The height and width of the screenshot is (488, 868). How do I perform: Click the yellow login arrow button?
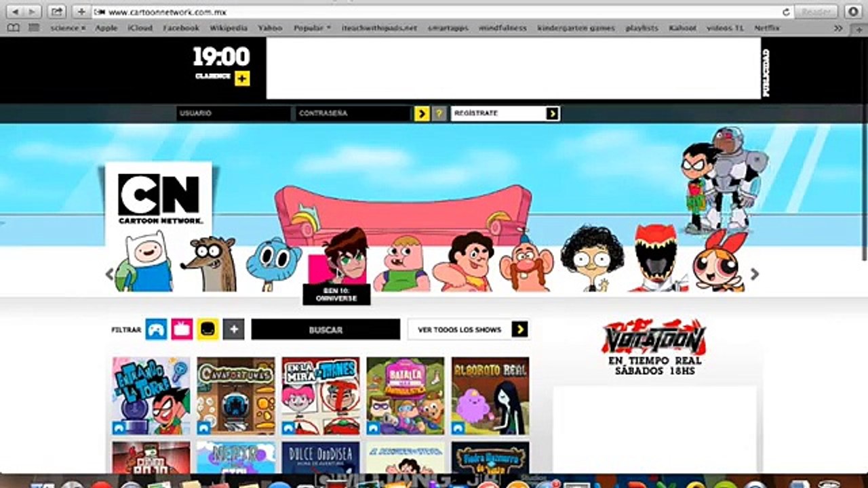tap(422, 113)
